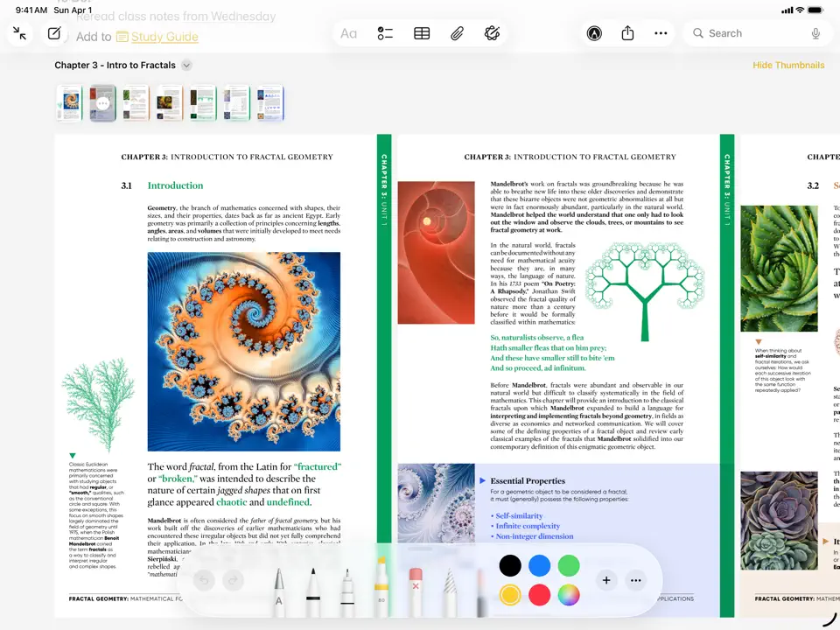Collapse the note from full screen
This screenshot has width=840, height=630.
pyautogui.click(x=20, y=33)
